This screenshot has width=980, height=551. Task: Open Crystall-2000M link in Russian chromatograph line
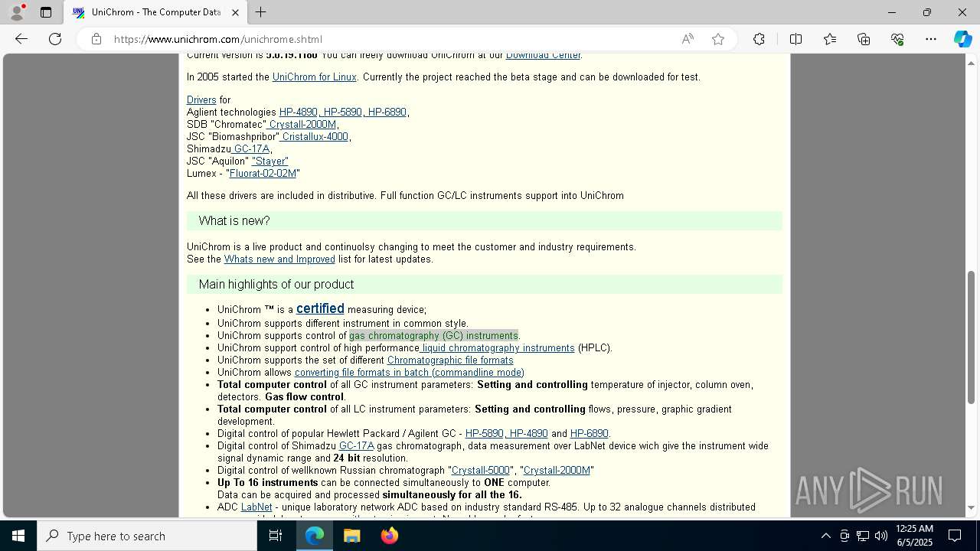point(557,471)
